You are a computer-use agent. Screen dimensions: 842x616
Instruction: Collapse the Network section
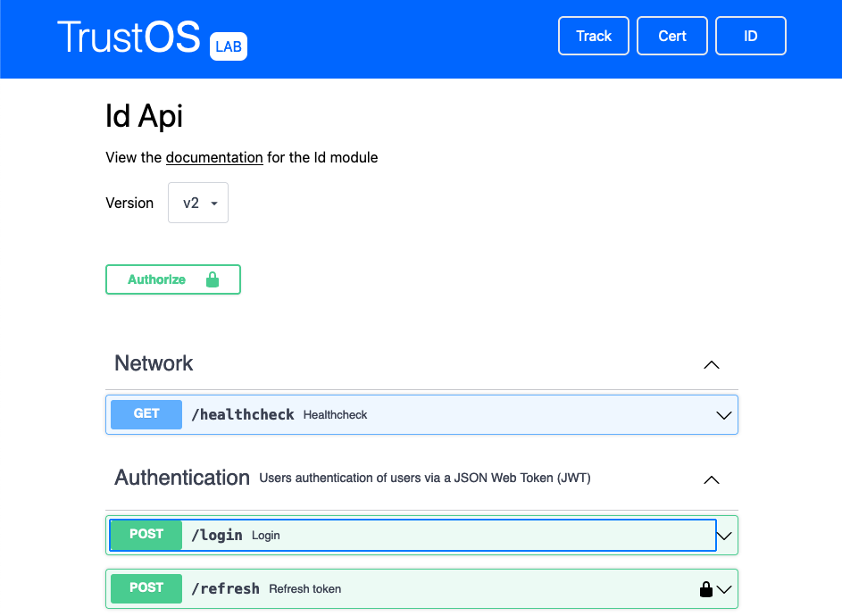(x=711, y=364)
